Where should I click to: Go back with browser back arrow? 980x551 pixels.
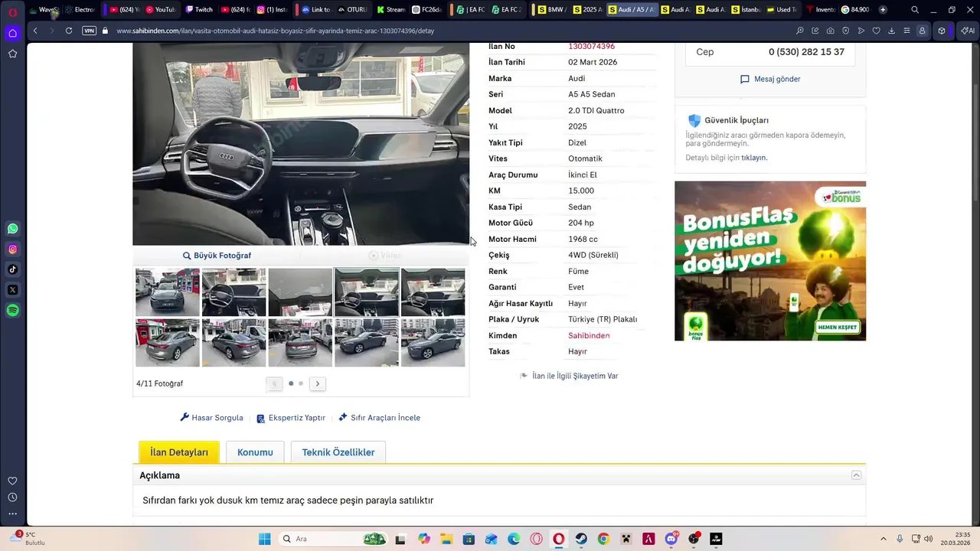[x=35, y=31]
